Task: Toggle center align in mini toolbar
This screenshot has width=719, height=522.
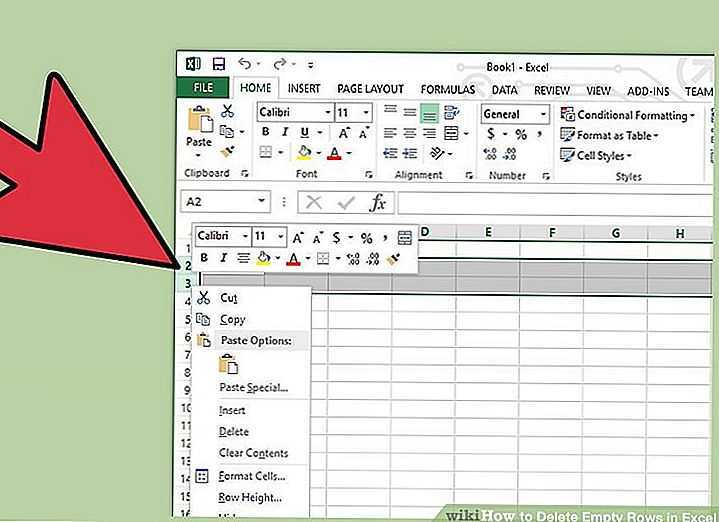Action: 243,258
